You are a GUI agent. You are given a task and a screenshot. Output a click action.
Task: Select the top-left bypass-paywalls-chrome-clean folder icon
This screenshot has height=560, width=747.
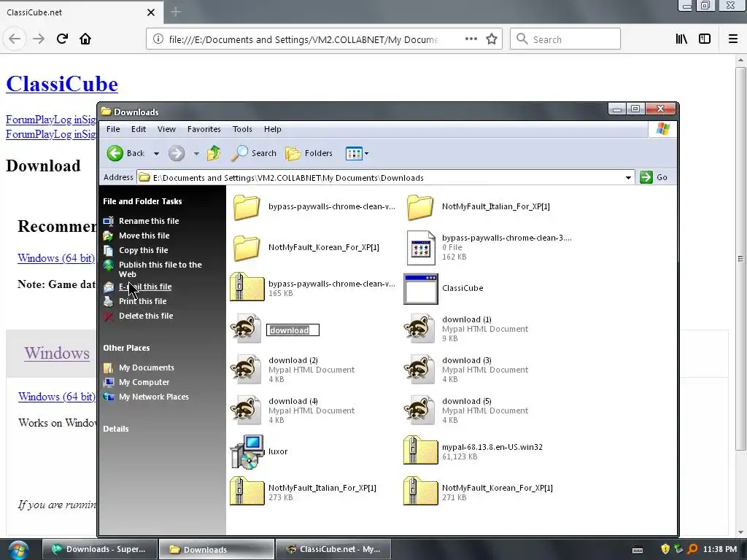247,207
